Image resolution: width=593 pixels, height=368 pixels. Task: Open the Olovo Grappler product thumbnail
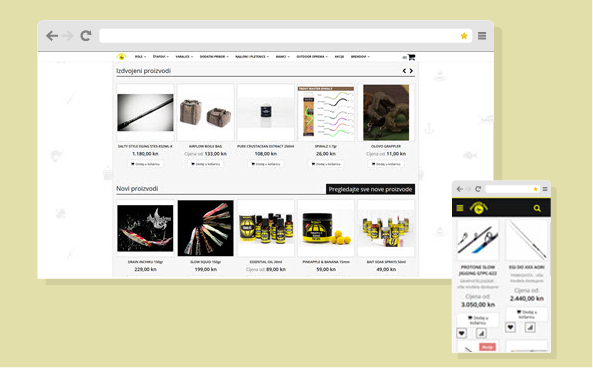tap(386, 112)
